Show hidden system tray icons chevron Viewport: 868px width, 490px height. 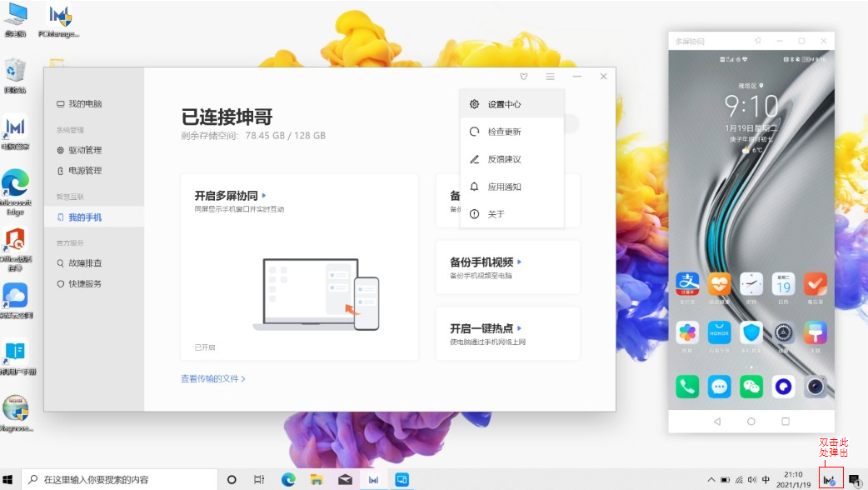[711, 479]
